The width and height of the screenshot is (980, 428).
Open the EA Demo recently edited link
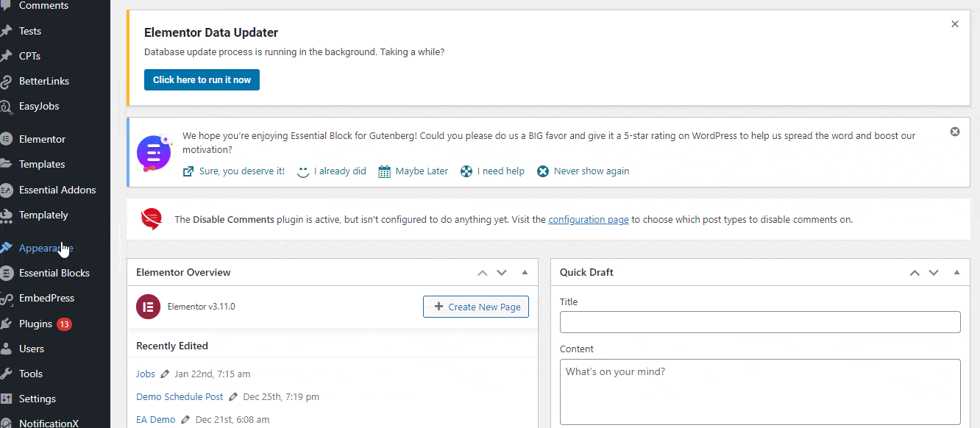[x=156, y=420]
